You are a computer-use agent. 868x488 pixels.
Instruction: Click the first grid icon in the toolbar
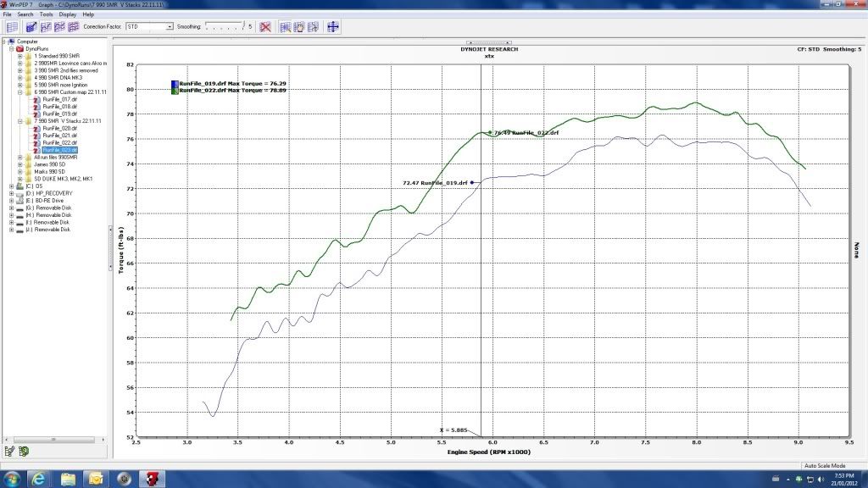[12, 27]
